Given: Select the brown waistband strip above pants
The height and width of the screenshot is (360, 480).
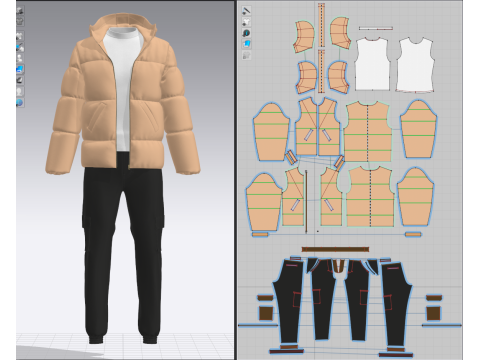Looking at the screenshot, I should (335, 249).
